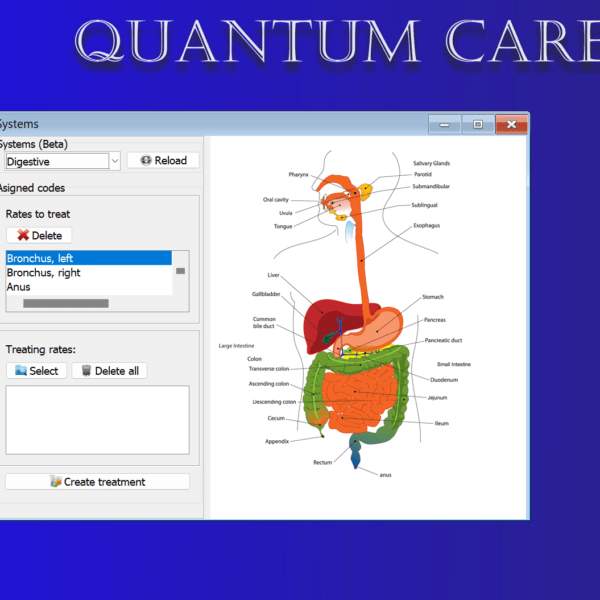
Task: Click the Appendix label in diagram
Action: coord(277,441)
